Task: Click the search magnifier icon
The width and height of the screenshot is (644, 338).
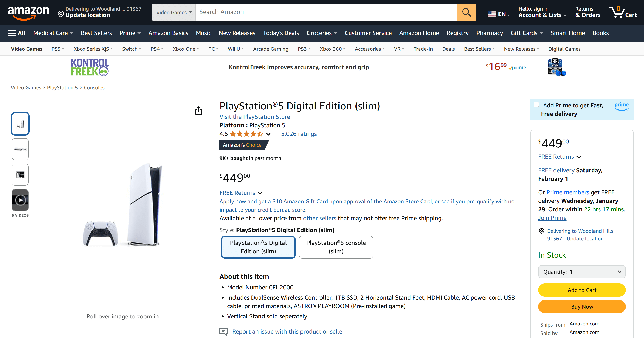Action: (467, 12)
